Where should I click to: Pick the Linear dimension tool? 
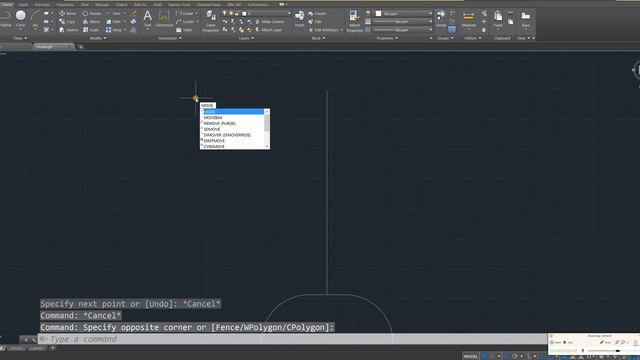coord(184,13)
